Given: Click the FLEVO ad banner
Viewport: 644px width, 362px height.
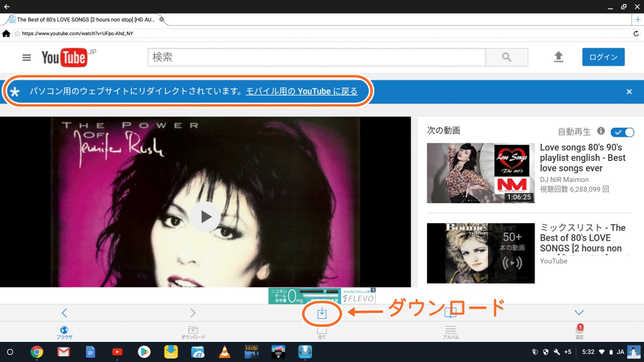Looking at the screenshot, I should click(322, 296).
